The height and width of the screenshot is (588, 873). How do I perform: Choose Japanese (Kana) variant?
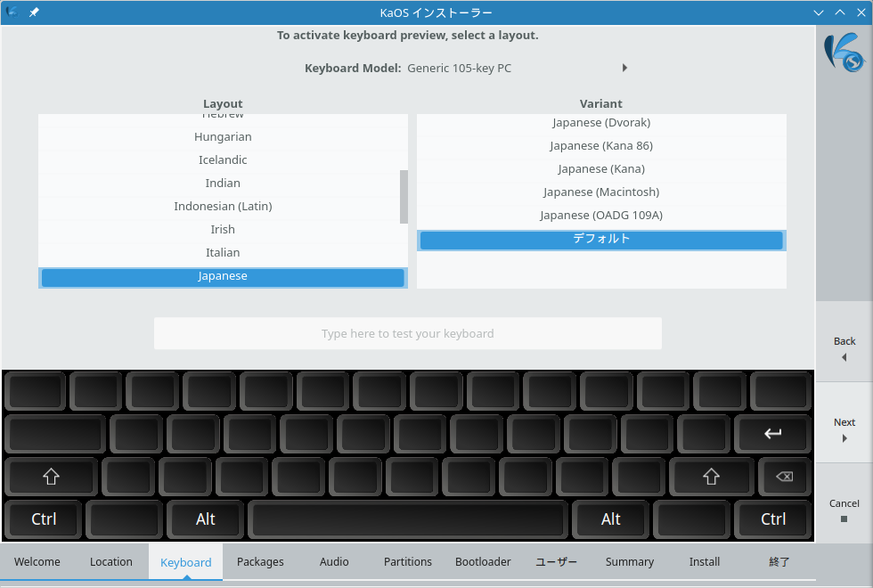tap(601, 169)
